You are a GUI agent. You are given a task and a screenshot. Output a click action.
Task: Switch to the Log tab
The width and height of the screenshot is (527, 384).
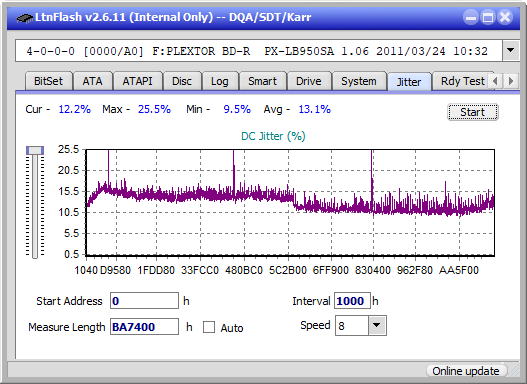click(x=219, y=81)
